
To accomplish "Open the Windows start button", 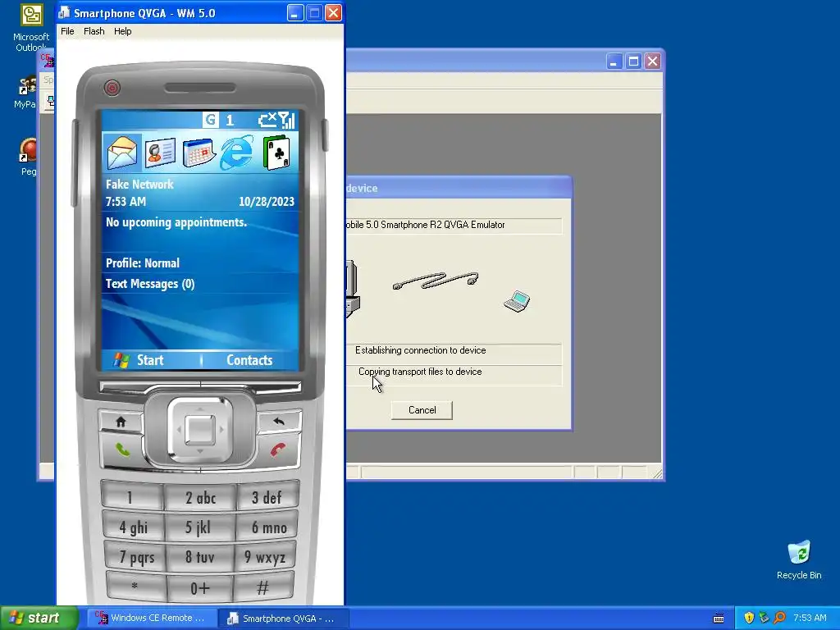I will 39,618.
